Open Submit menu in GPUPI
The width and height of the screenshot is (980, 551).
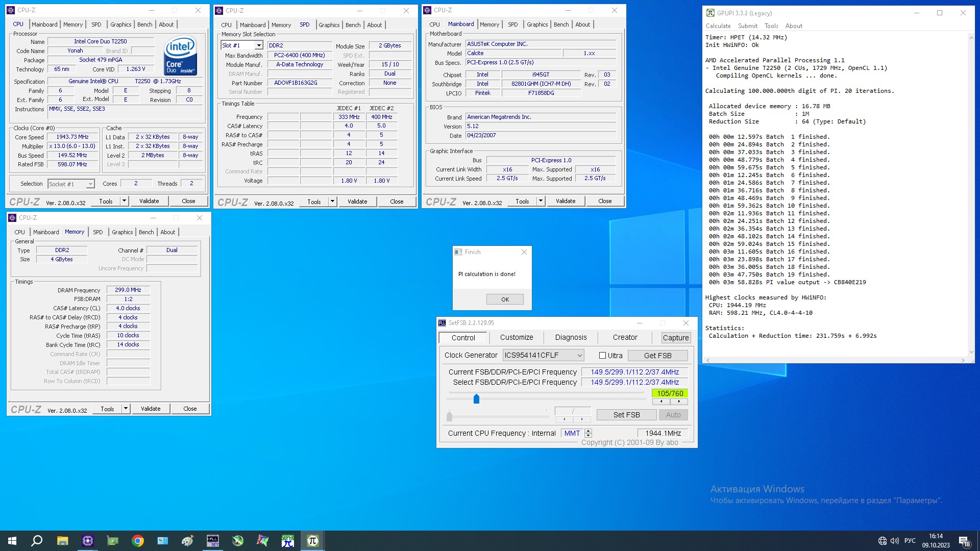coord(747,26)
